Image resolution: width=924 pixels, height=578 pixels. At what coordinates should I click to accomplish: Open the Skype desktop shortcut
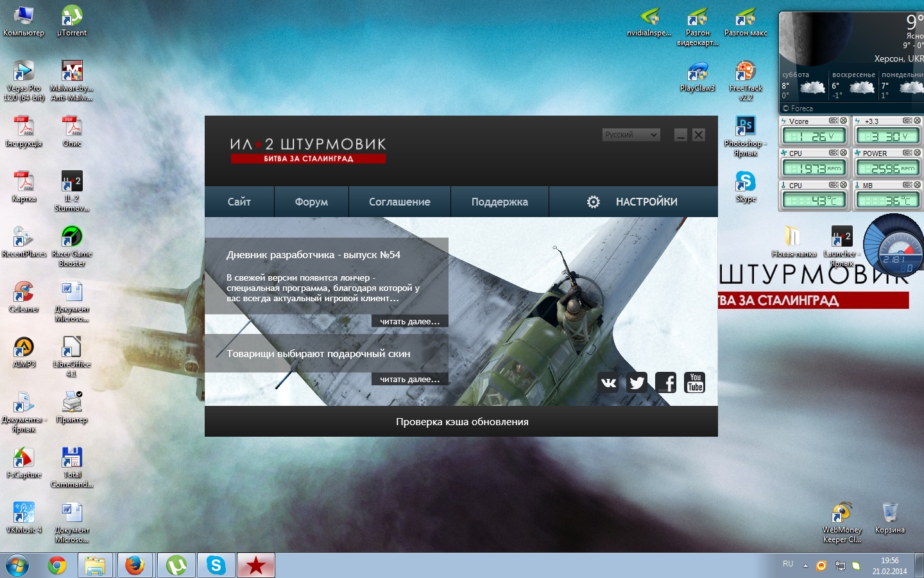pos(746,187)
